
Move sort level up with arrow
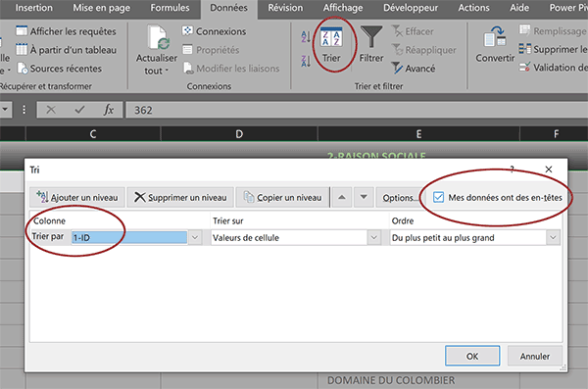tap(342, 197)
